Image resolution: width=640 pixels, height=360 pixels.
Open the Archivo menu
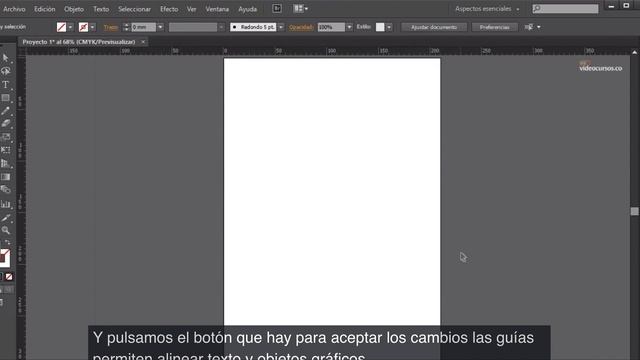(14, 9)
